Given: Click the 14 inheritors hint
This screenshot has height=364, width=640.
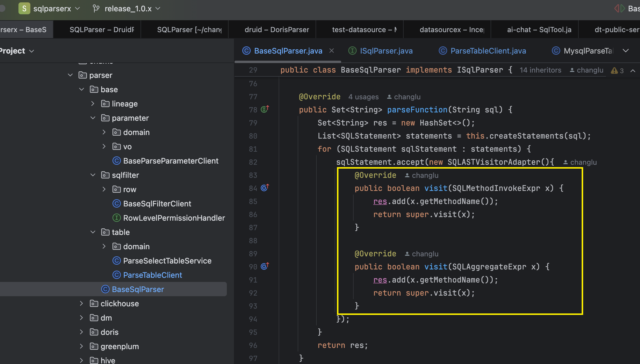Looking at the screenshot, I should click(x=540, y=70).
